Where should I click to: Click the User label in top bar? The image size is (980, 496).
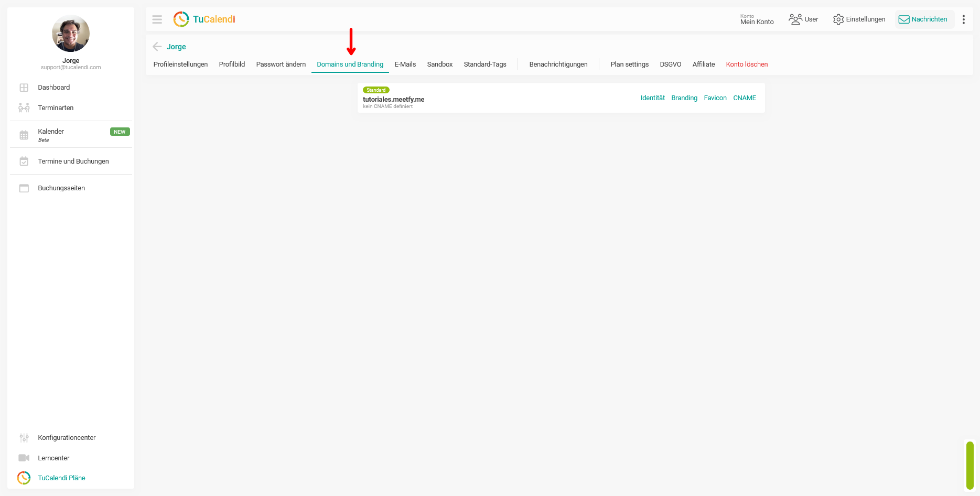[x=811, y=19]
